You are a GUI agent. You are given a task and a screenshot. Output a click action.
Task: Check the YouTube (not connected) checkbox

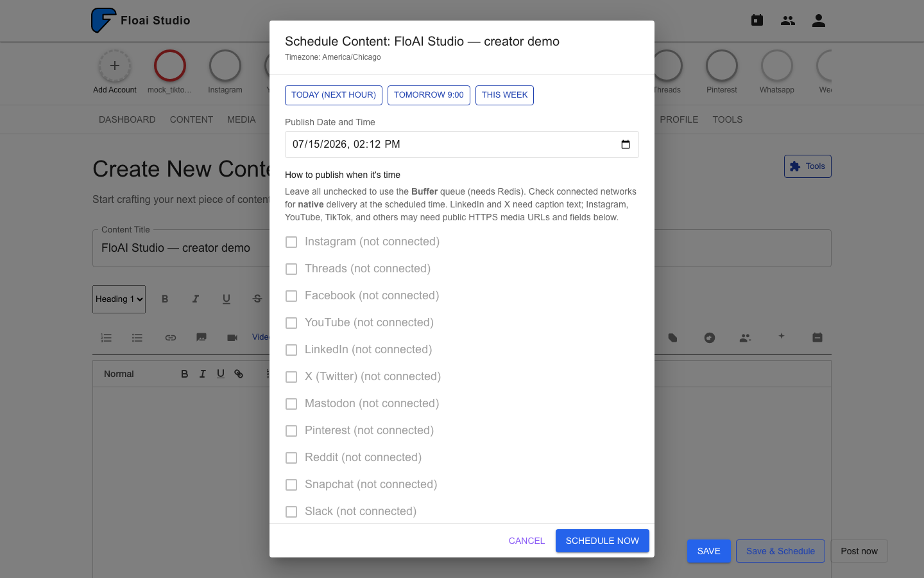[291, 323]
